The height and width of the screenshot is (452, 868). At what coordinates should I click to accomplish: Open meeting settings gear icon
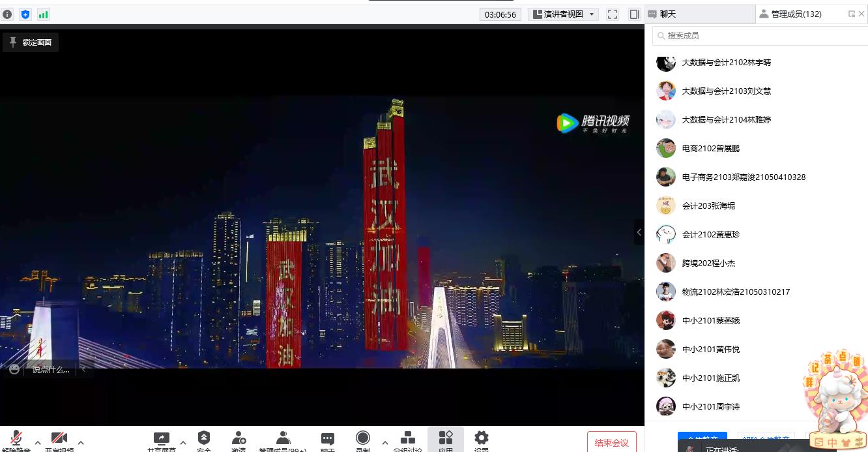pos(482,438)
